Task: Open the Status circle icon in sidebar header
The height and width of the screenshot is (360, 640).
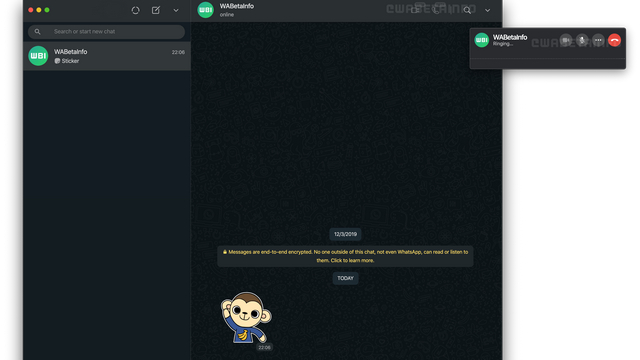Action: 136,10
